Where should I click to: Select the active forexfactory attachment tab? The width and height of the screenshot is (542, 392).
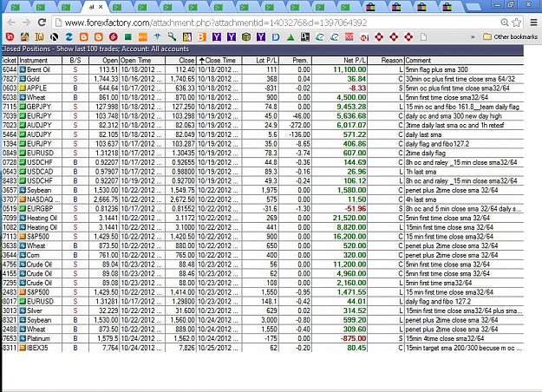[x=95, y=7]
